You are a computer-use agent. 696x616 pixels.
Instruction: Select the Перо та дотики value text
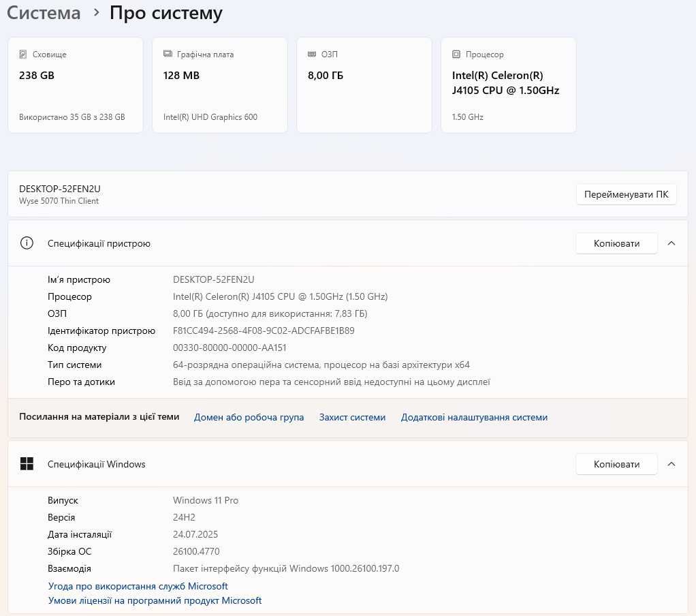331,382
